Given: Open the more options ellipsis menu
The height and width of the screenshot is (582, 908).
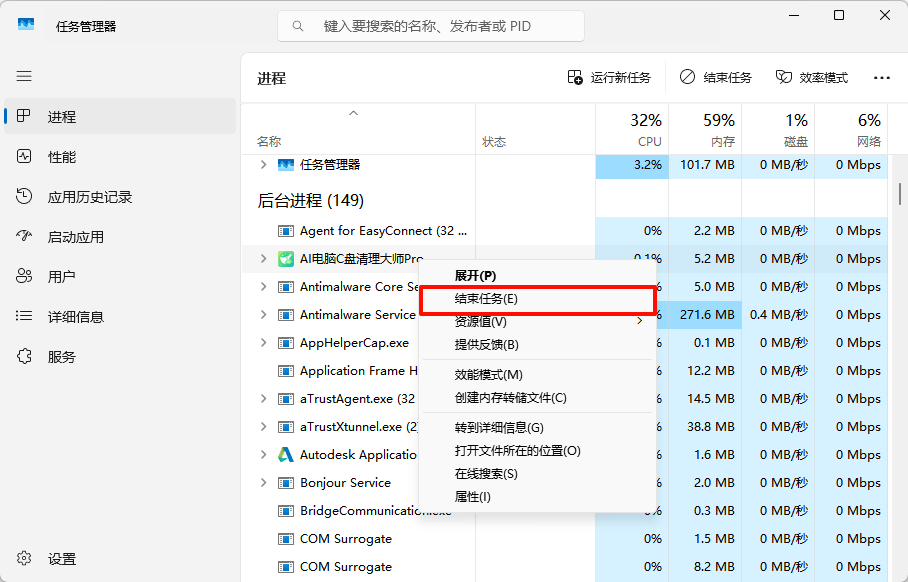Looking at the screenshot, I should point(880,77).
